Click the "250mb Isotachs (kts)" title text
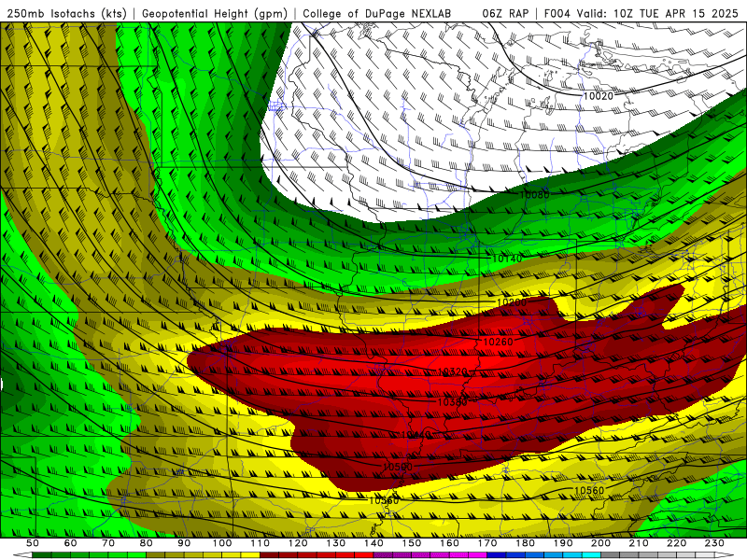This screenshot has height=560, width=747. [x=67, y=13]
